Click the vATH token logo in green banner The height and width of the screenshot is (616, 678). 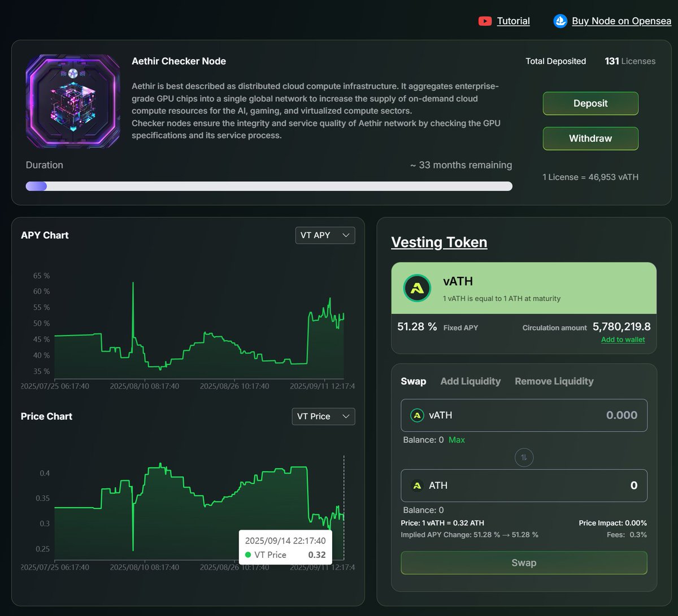tap(417, 288)
